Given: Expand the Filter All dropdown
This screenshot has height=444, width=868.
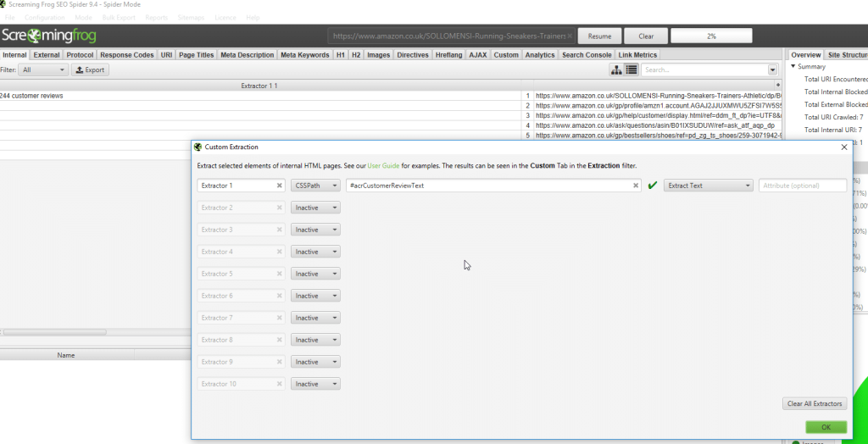Looking at the screenshot, I should click(x=44, y=69).
